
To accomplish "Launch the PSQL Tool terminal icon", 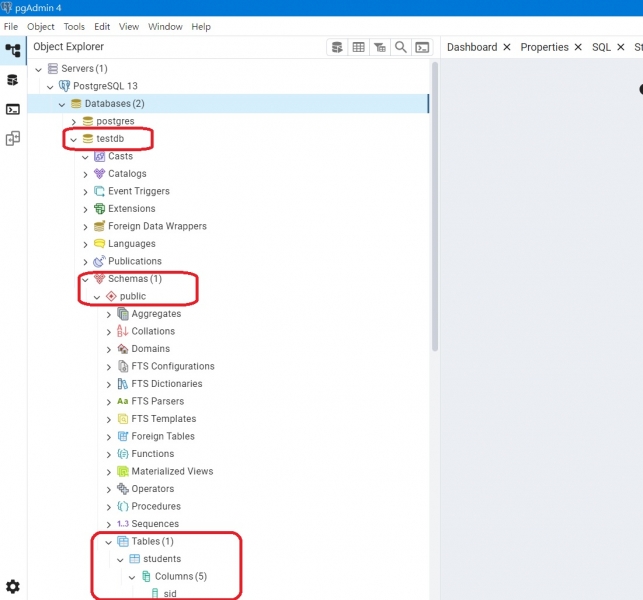I will [x=422, y=47].
